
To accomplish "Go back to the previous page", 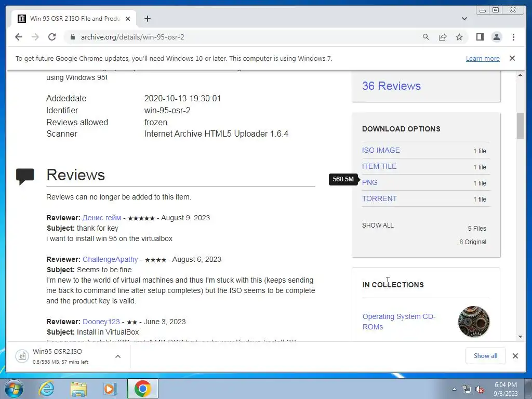I will pos(19,37).
